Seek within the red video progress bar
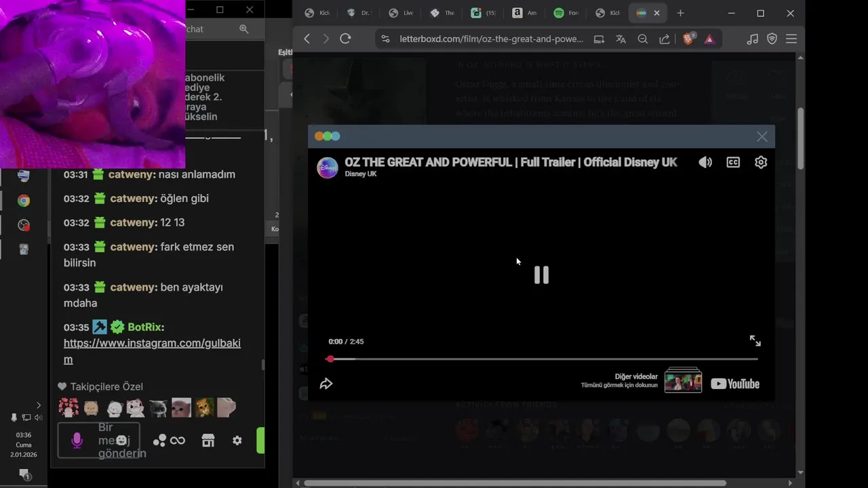The image size is (868, 488). coord(541,359)
